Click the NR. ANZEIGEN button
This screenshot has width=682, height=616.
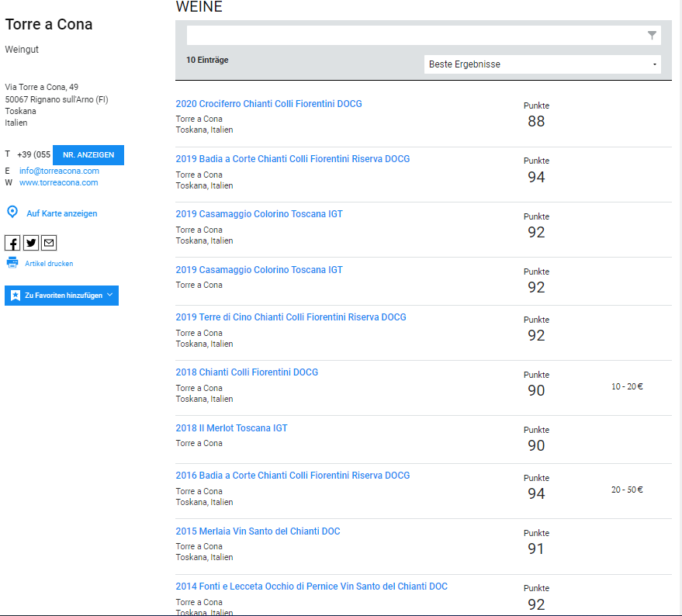coord(88,155)
